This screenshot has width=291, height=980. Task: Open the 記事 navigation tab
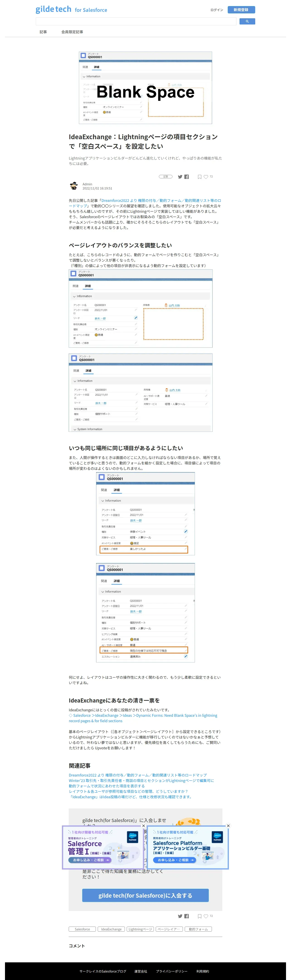point(43,32)
